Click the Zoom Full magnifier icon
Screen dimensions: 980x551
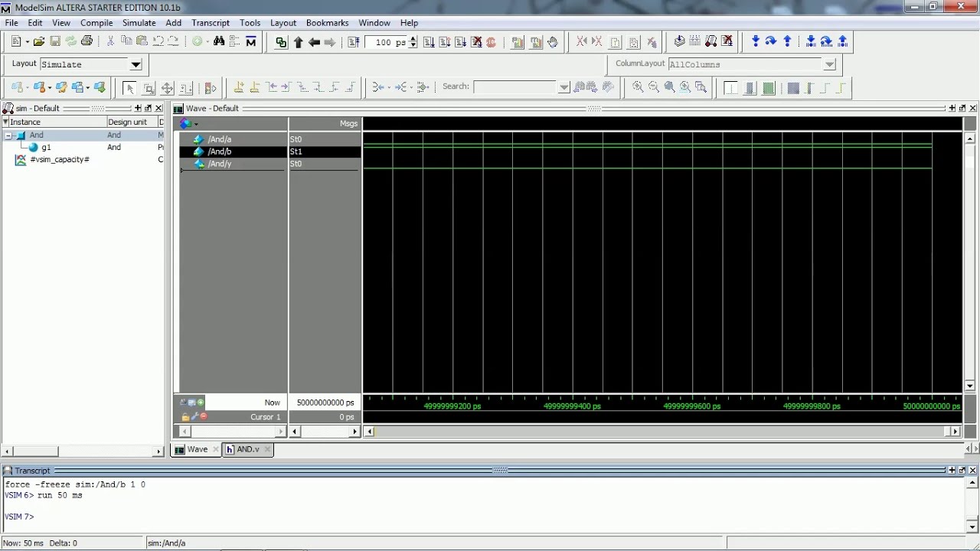click(x=670, y=87)
